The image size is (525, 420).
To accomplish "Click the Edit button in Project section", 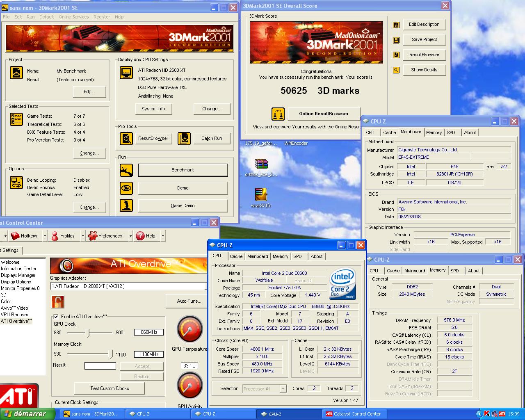I will pyautogui.click(x=89, y=91).
